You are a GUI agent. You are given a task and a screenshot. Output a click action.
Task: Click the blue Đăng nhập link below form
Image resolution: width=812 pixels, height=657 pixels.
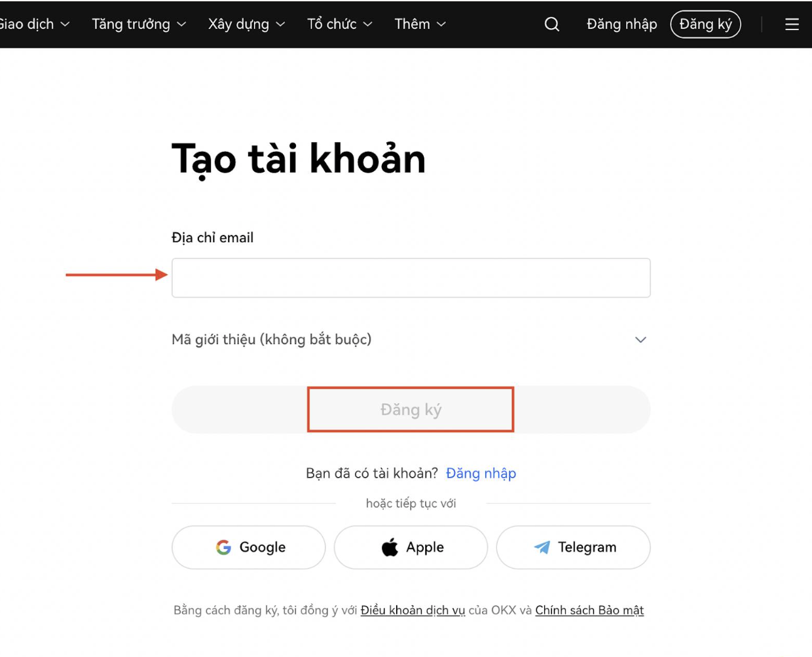point(481,473)
